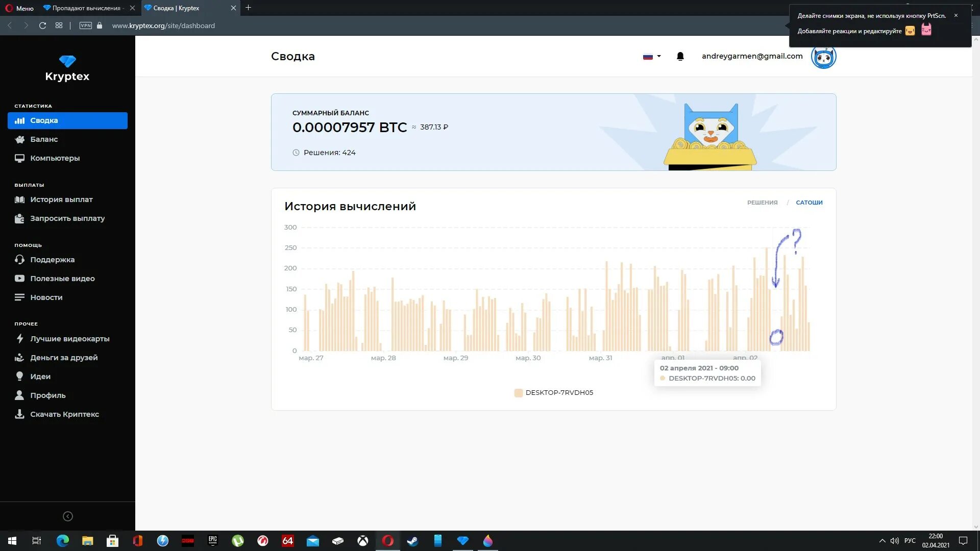Click andreygarmen@gmail.com account name

click(752, 56)
